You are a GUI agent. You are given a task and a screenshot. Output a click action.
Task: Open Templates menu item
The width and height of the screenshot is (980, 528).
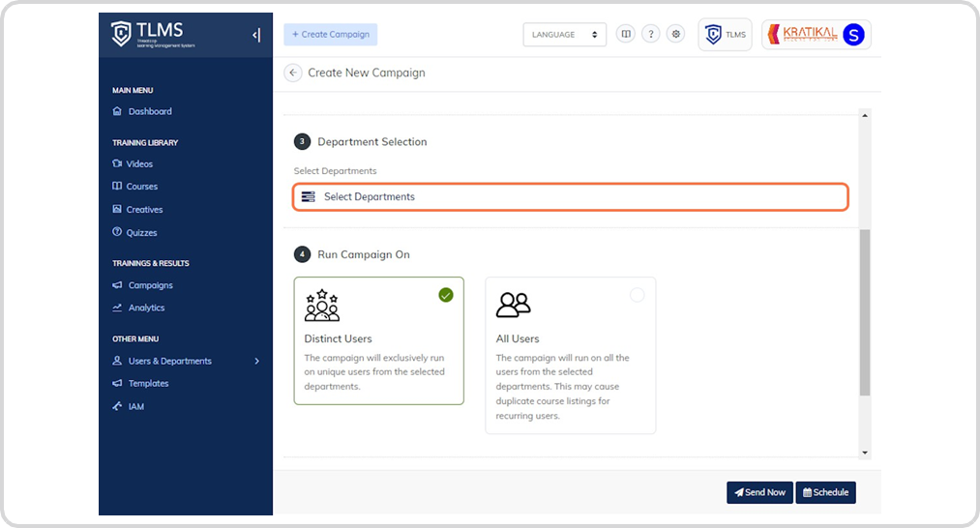tap(149, 383)
